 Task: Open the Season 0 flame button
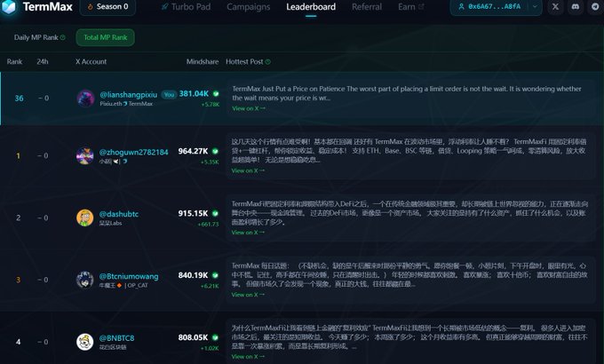(107, 7)
